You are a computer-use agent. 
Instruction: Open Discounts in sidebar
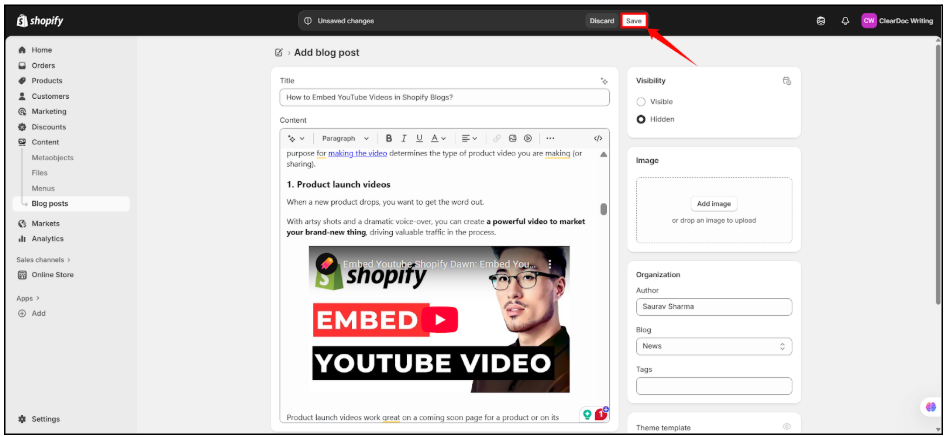pos(49,127)
